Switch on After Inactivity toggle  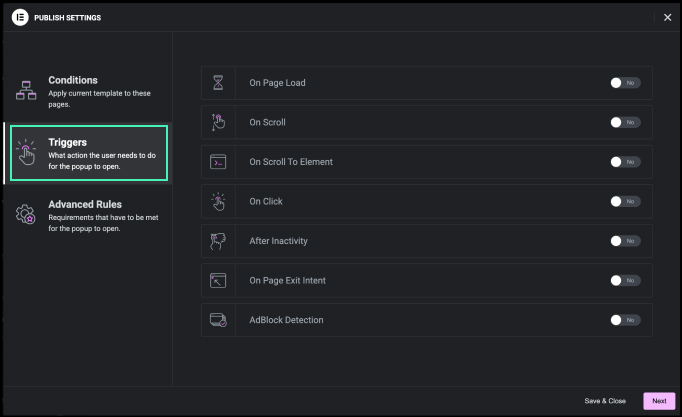625,241
